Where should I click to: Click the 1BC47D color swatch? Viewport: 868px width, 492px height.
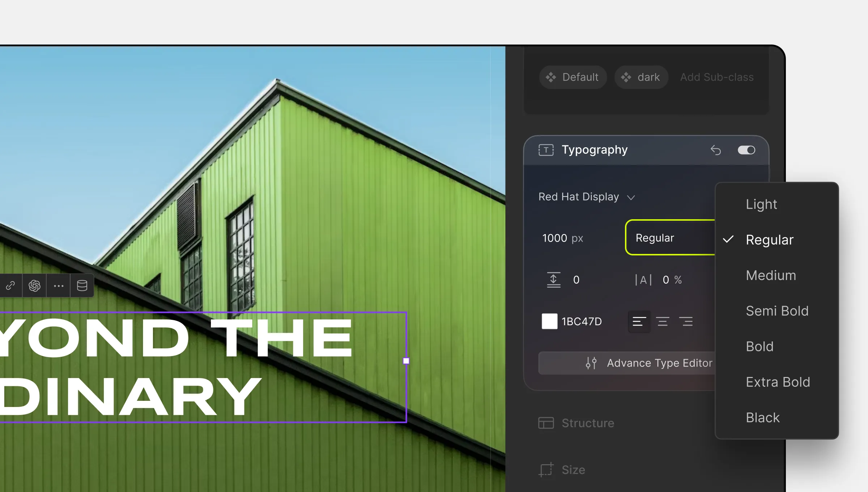[548, 322]
